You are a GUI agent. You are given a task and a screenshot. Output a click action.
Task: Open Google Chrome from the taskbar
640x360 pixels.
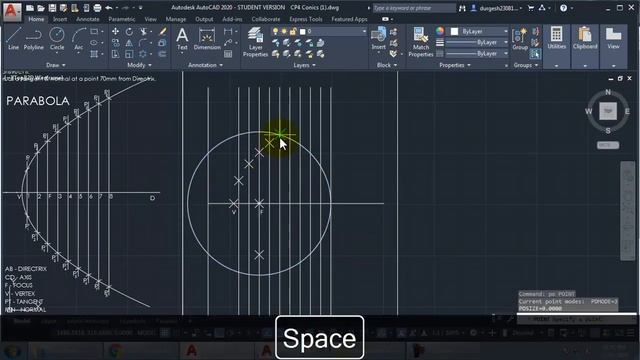[116, 350]
